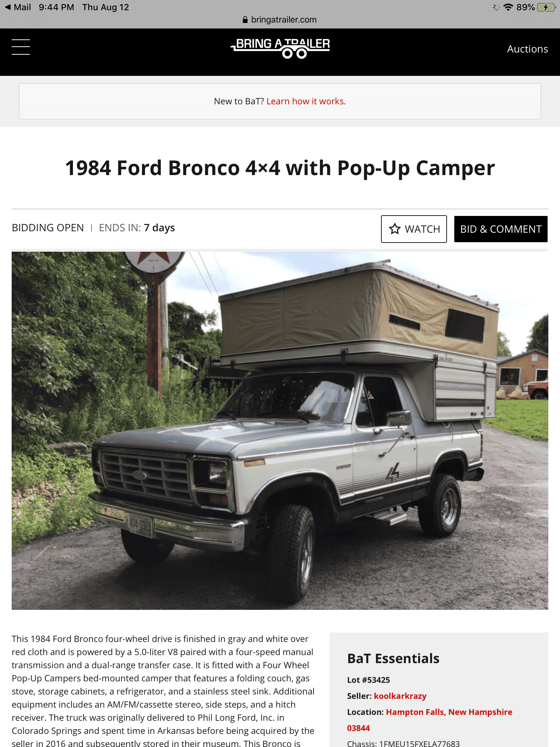Click the Bring a Trailer logo
Image resolution: width=560 pixels, height=747 pixels.
point(280,48)
